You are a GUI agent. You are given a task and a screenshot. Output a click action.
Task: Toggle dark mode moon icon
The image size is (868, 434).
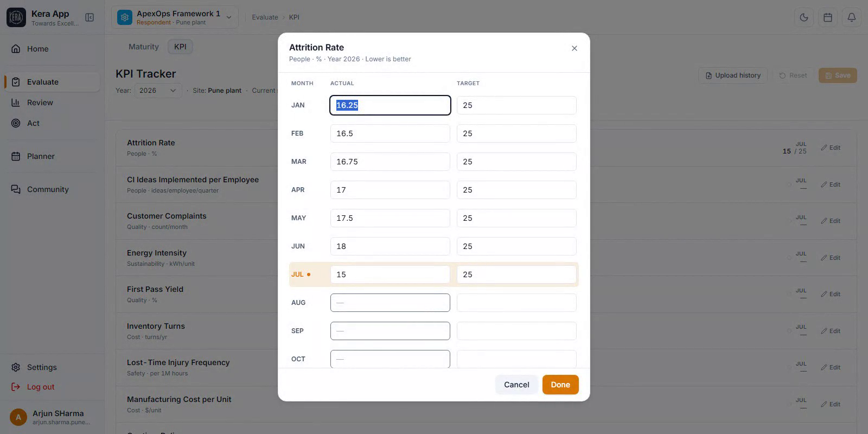(x=804, y=17)
